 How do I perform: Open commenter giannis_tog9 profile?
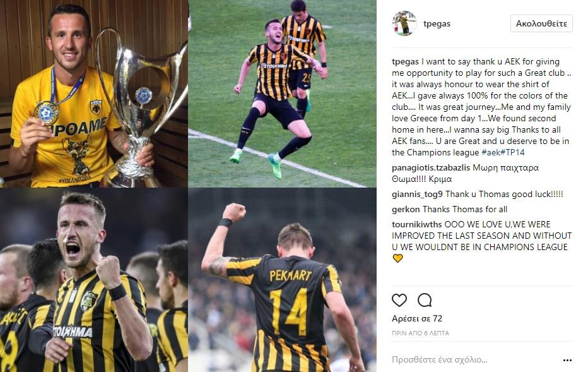click(418, 195)
